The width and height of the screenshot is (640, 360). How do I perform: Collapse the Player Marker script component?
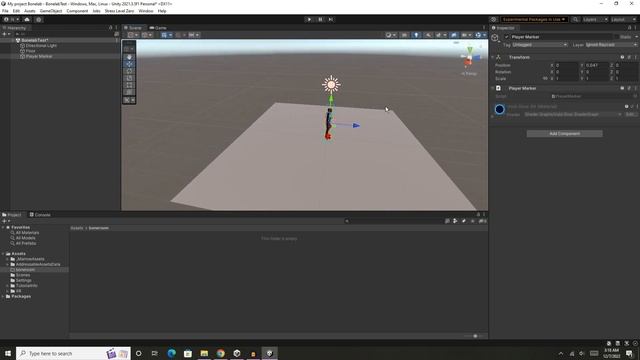pos(493,88)
